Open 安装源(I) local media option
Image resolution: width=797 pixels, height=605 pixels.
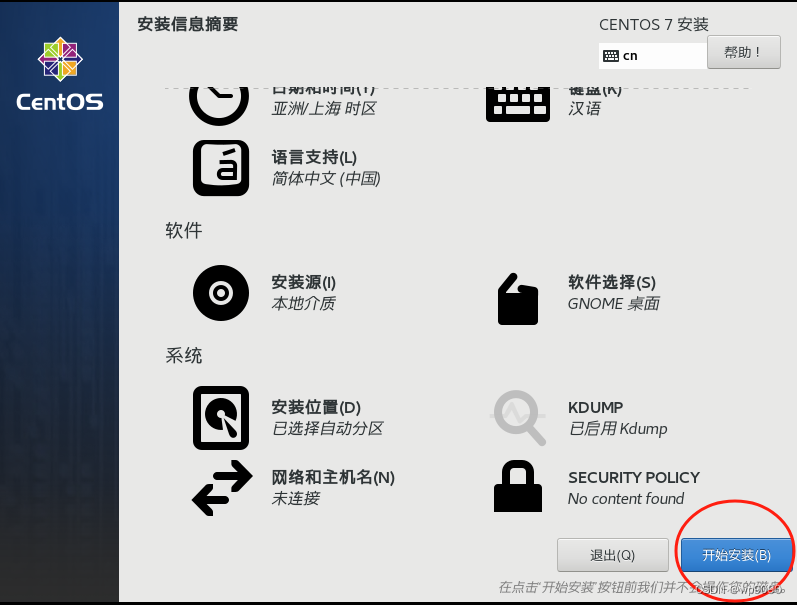303,282
